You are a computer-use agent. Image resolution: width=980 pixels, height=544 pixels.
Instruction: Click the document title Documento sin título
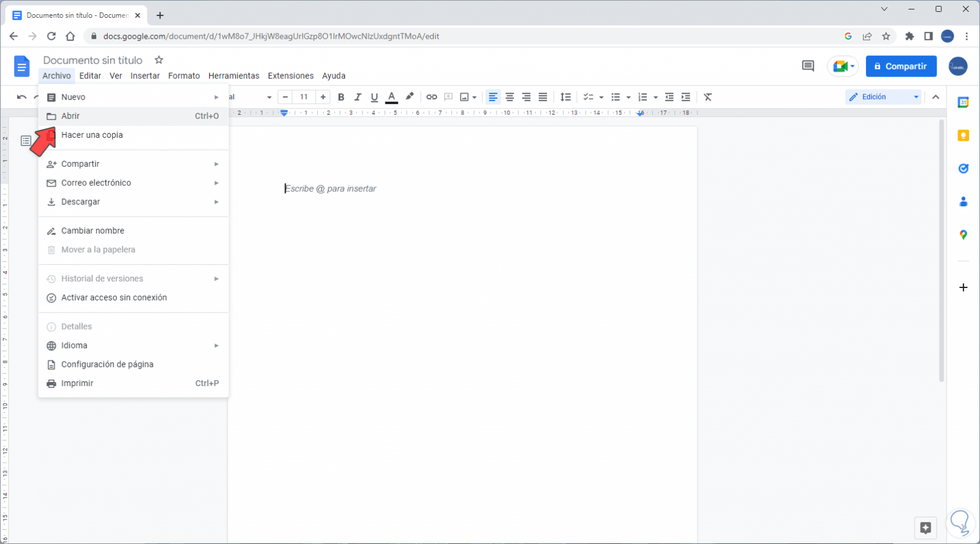tap(93, 60)
